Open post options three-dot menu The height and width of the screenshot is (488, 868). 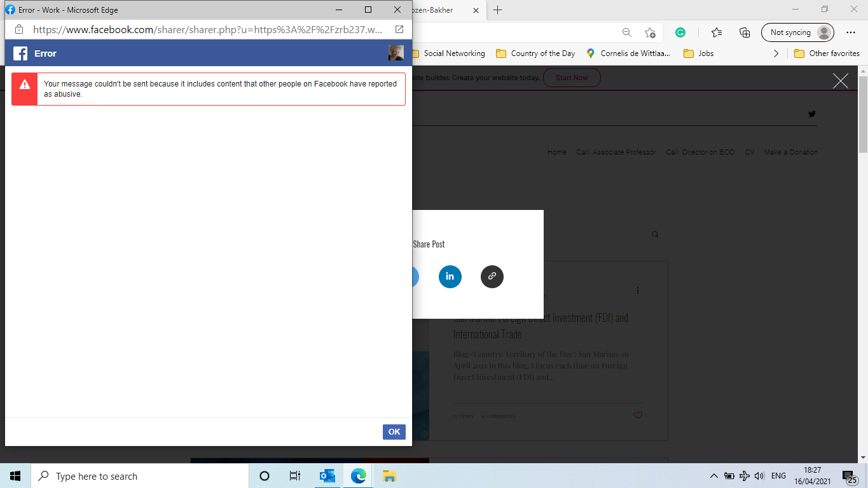pyautogui.click(x=638, y=290)
